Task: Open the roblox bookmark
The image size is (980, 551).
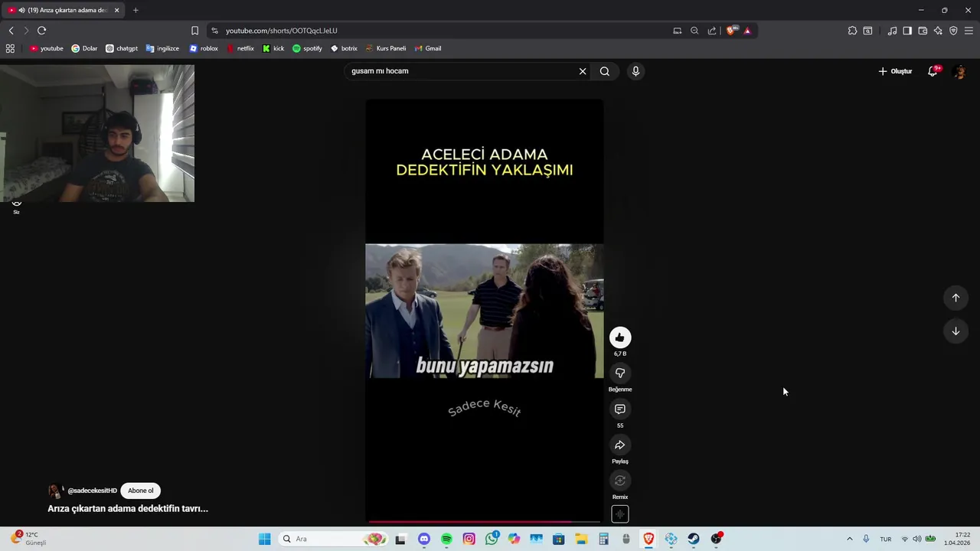Action: point(204,48)
